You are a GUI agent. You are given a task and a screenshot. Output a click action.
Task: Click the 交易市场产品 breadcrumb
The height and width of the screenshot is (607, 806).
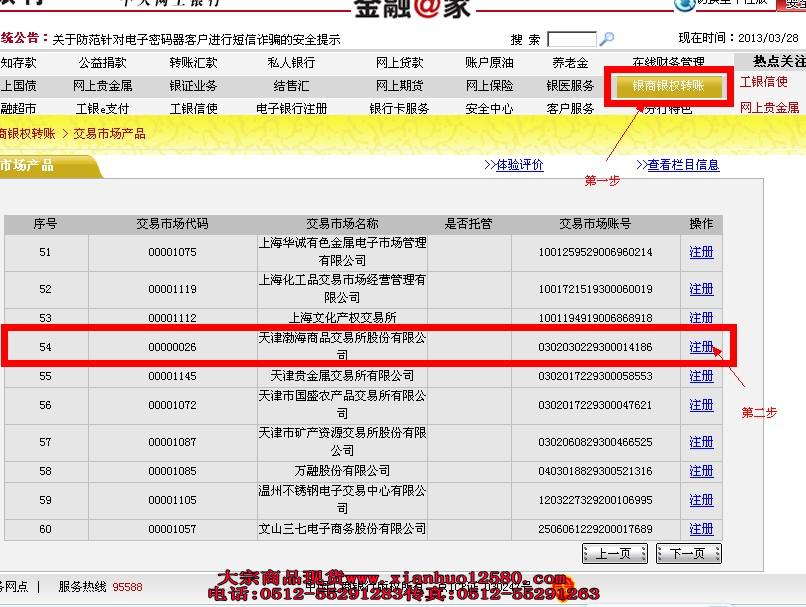[x=109, y=134]
